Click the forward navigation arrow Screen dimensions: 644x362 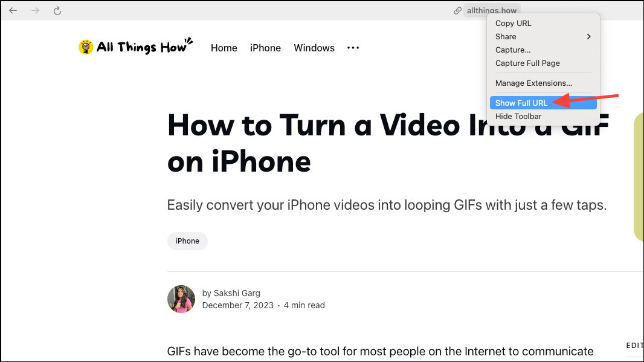click(35, 10)
